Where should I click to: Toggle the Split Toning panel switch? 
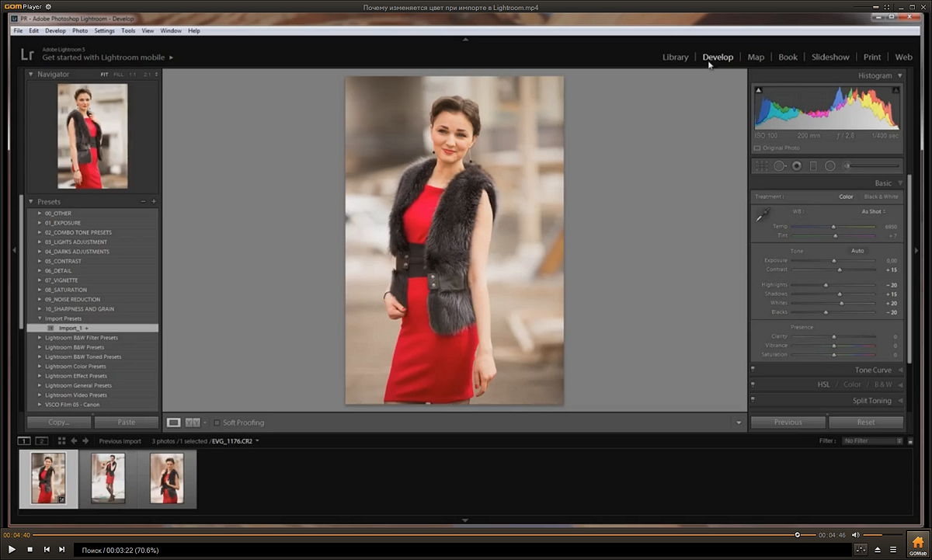(753, 400)
